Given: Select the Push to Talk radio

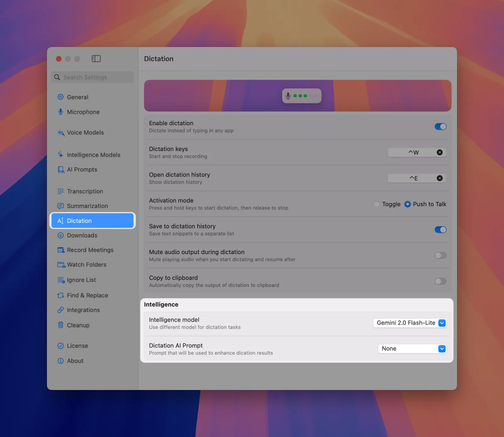Looking at the screenshot, I should point(407,204).
